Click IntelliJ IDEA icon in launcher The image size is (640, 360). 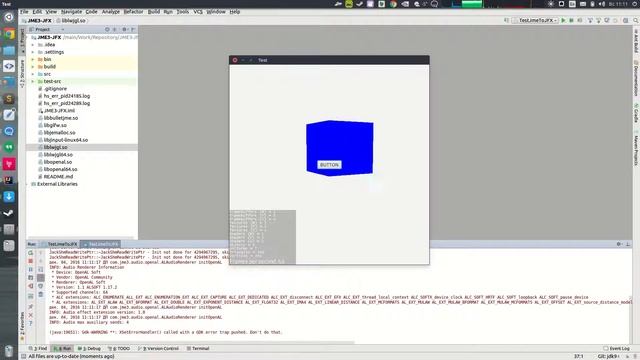coord(9,180)
